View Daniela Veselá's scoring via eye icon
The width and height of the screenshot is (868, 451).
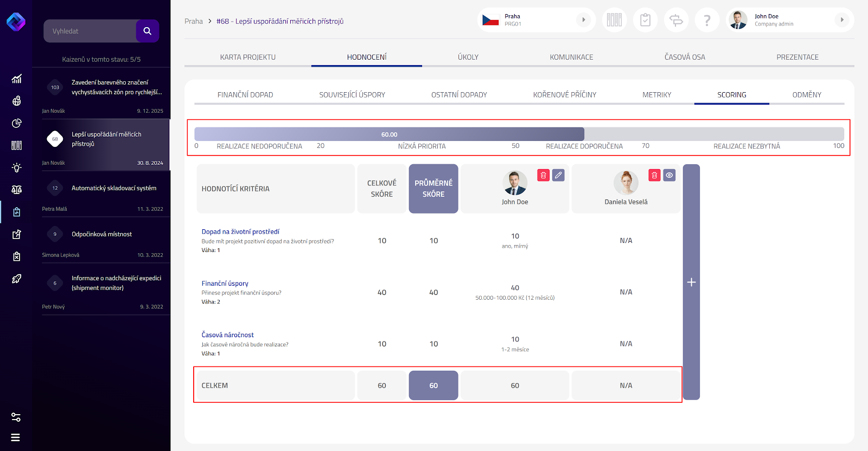click(669, 175)
